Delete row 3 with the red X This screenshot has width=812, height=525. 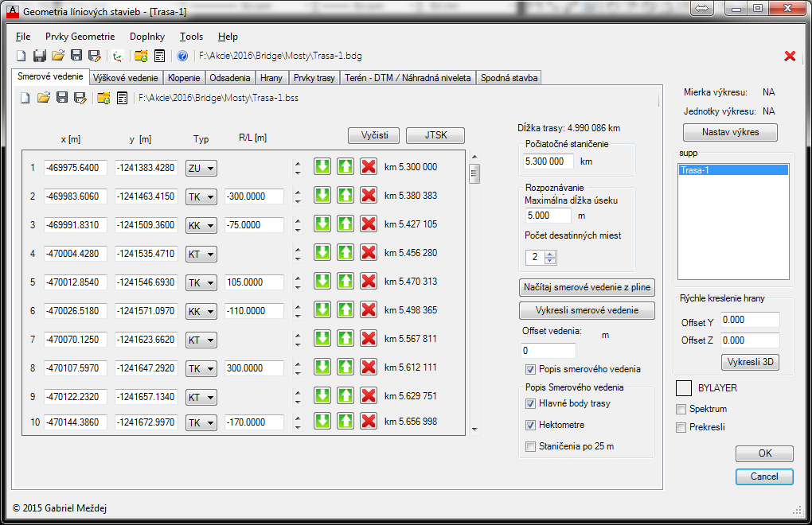click(x=368, y=224)
